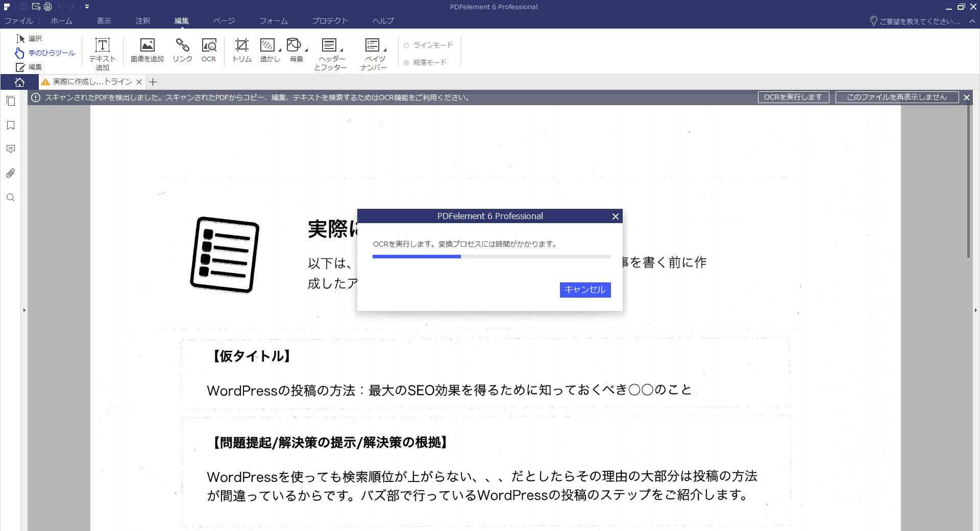
Task: Open the bookmarks side panel
Action: (10, 125)
